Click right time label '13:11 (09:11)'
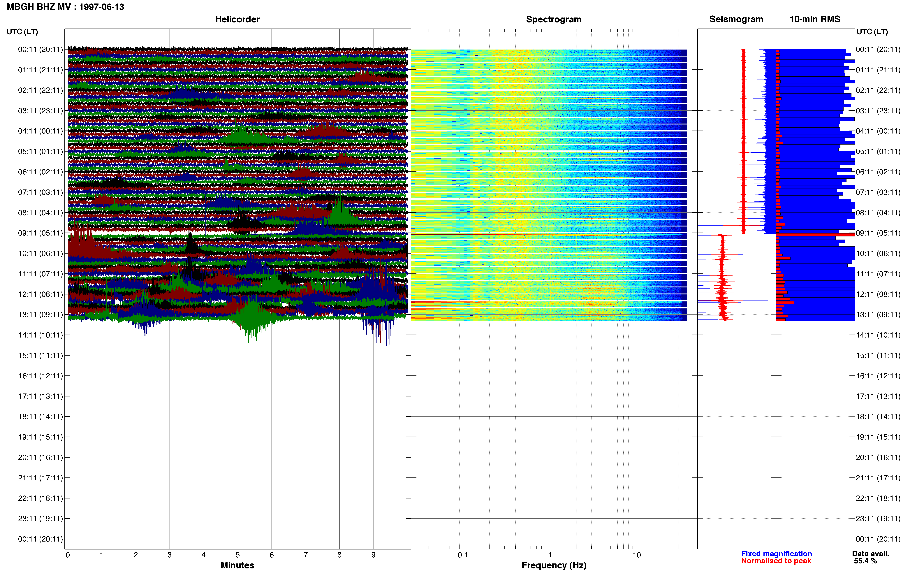Viewport: 924px width, 578px height. [x=878, y=315]
